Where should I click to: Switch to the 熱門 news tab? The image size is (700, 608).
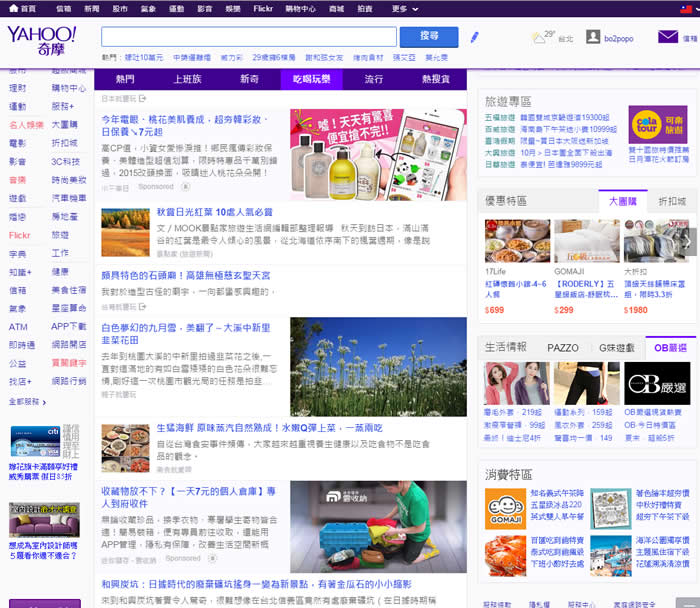click(x=126, y=78)
